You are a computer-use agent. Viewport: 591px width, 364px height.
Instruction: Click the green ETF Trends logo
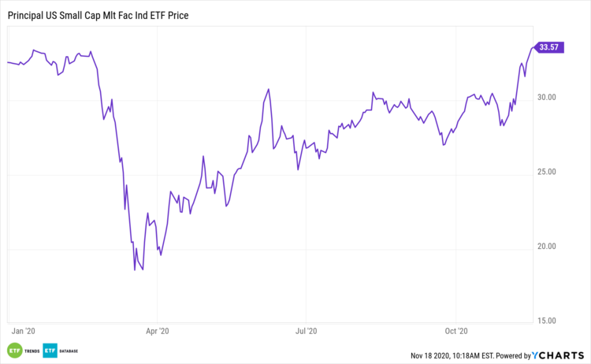14,351
